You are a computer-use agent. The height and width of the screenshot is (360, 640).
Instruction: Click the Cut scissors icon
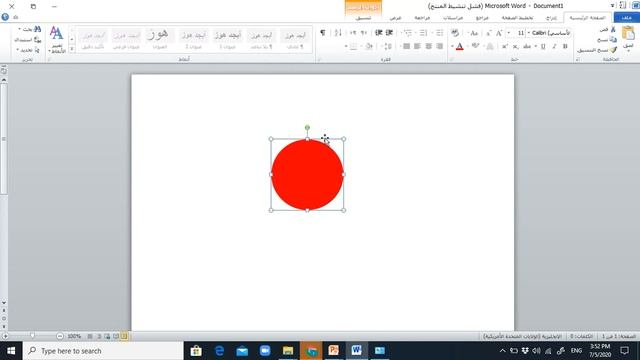(x=613, y=29)
